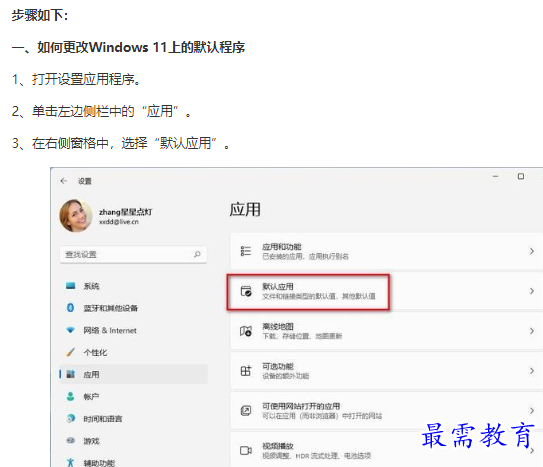
Task: Maximize the Settings window
Action: click(521, 176)
